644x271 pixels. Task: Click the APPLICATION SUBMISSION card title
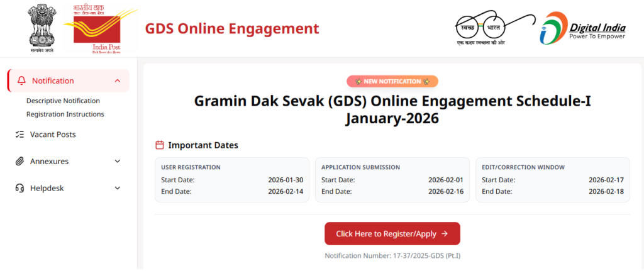[360, 167]
